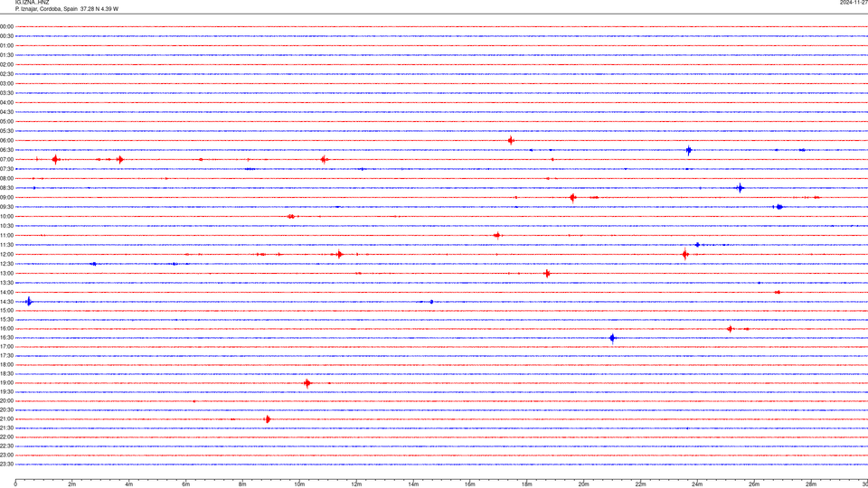Select the "03:00" trace time label
This screenshot has height=488, width=868.
coord(6,83)
